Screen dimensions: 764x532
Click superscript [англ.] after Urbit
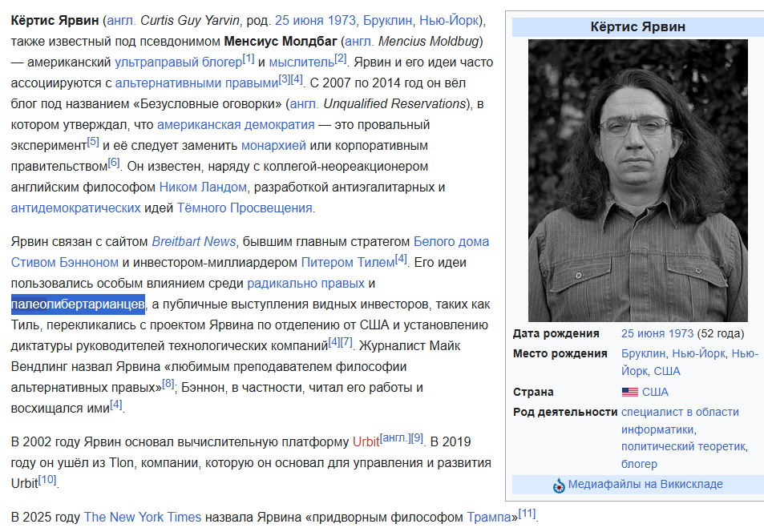coord(394,438)
